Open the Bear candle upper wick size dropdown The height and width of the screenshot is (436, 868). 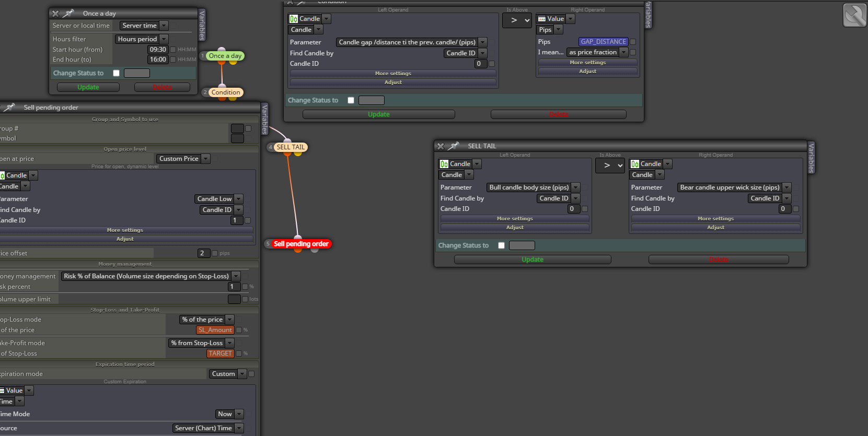734,187
